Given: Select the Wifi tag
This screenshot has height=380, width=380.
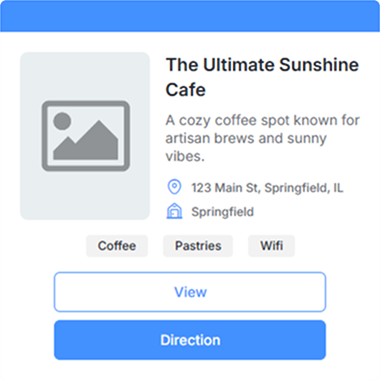Looking at the screenshot, I should [x=271, y=246].
